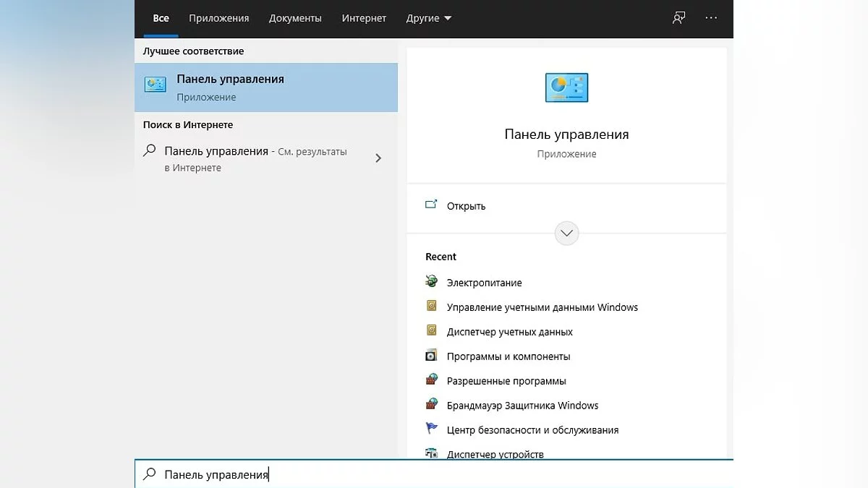Click the magnifier icon beside web result
The width and height of the screenshot is (868, 488).
point(150,150)
